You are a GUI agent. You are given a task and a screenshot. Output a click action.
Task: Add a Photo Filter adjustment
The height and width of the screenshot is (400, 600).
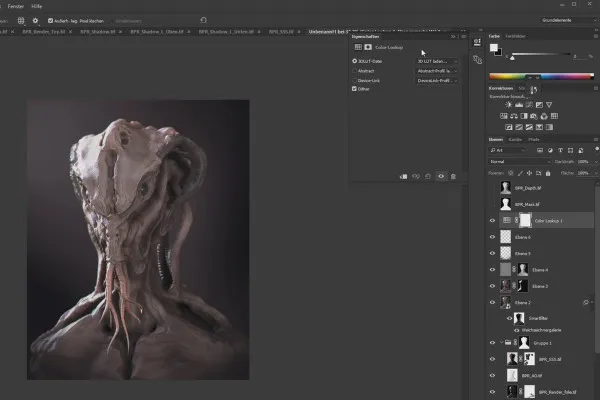[534, 116]
